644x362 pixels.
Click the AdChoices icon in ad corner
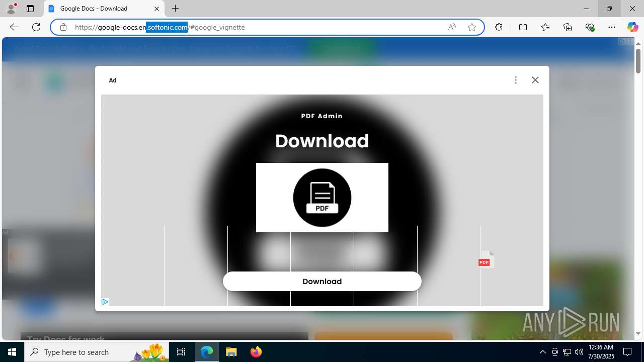point(105,302)
